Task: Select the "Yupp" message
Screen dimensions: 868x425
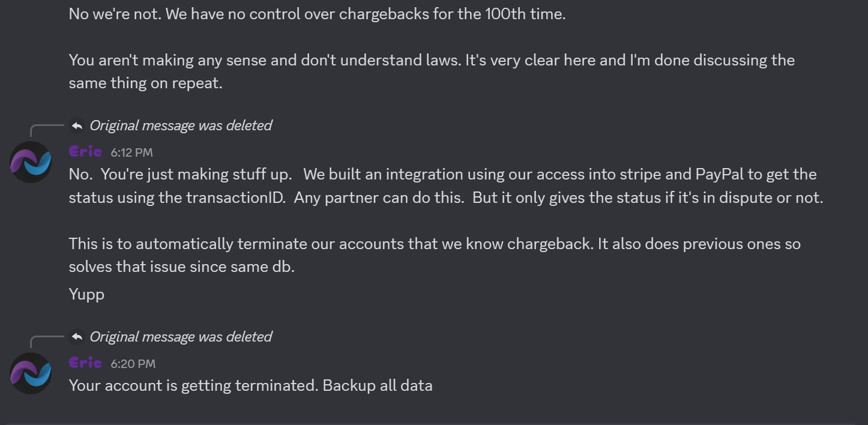Action: (x=86, y=294)
